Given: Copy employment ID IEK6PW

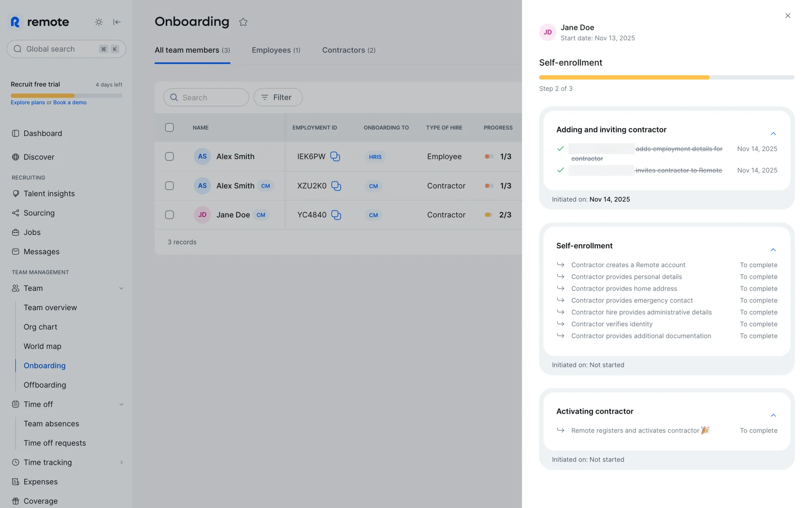Looking at the screenshot, I should pos(335,156).
